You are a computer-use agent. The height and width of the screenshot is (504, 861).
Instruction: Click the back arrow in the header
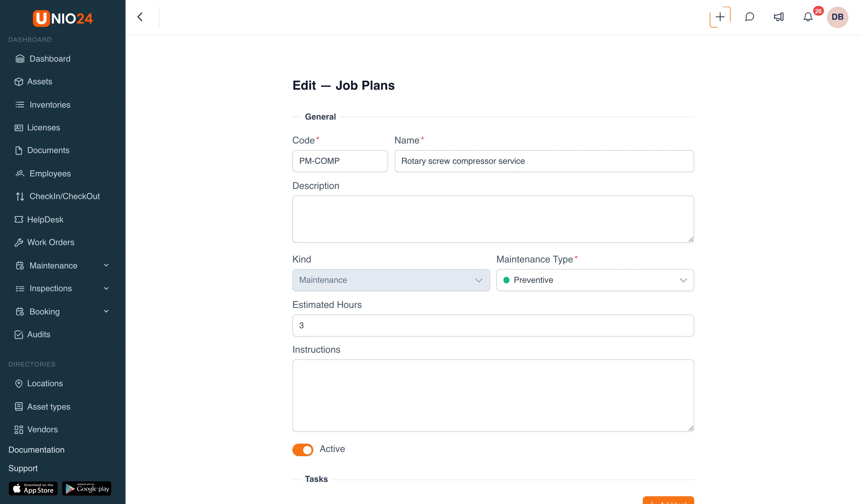(140, 17)
